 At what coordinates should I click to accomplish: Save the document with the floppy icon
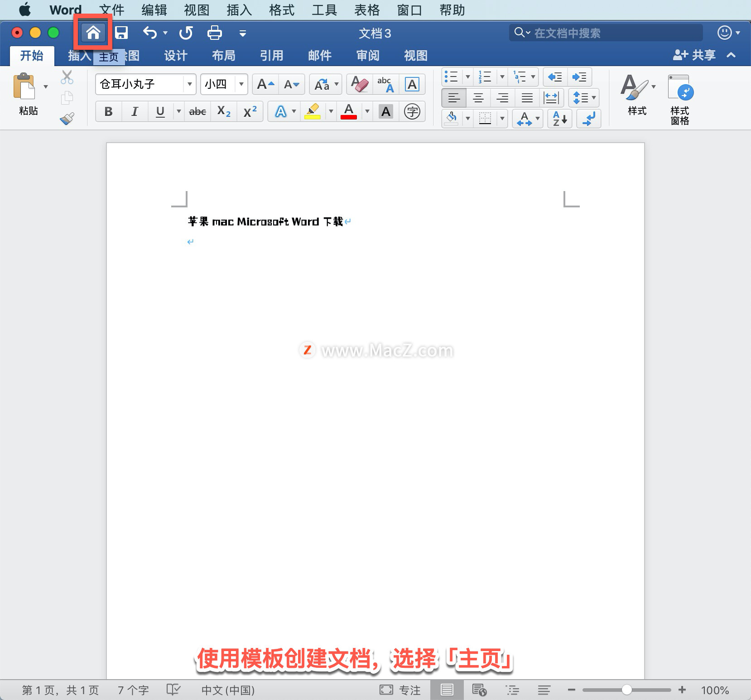121,33
